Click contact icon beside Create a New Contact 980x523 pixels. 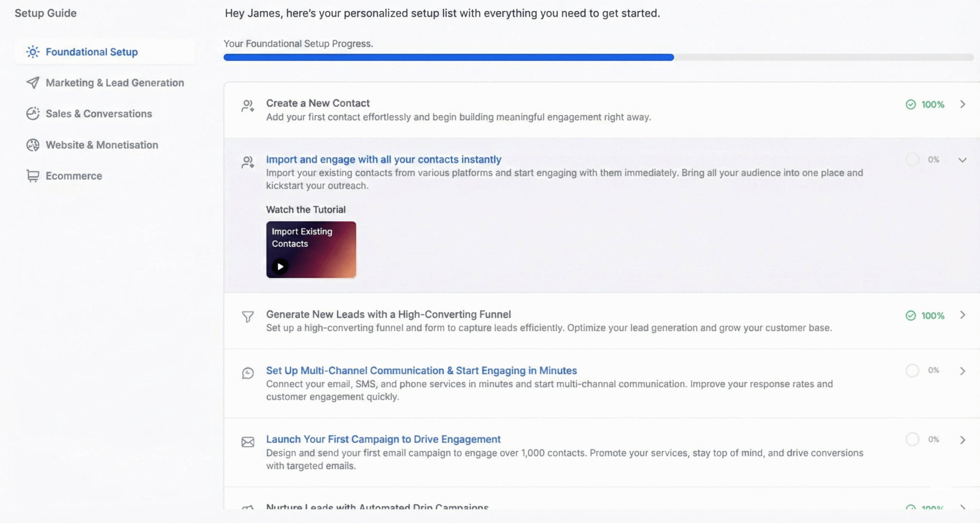pos(248,106)
